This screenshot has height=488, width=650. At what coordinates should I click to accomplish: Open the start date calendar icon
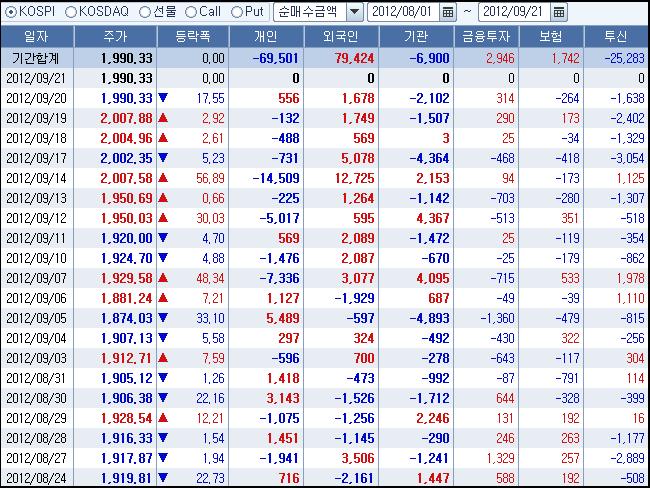448,12
